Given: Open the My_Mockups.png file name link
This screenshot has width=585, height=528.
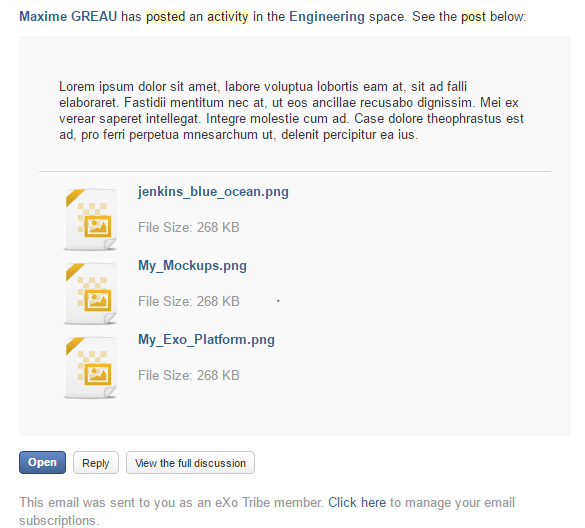Looking at the screenshot, I should [x=192, y=266].
